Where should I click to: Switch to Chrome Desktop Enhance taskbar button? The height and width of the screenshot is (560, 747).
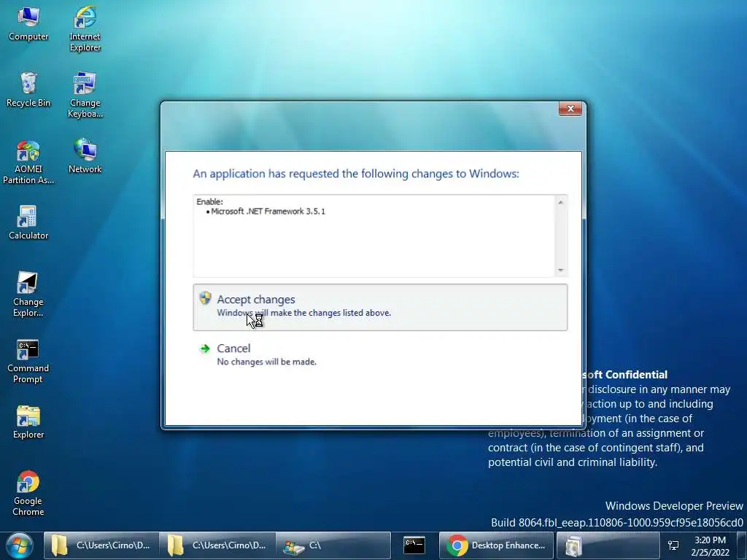coord(496,545)
